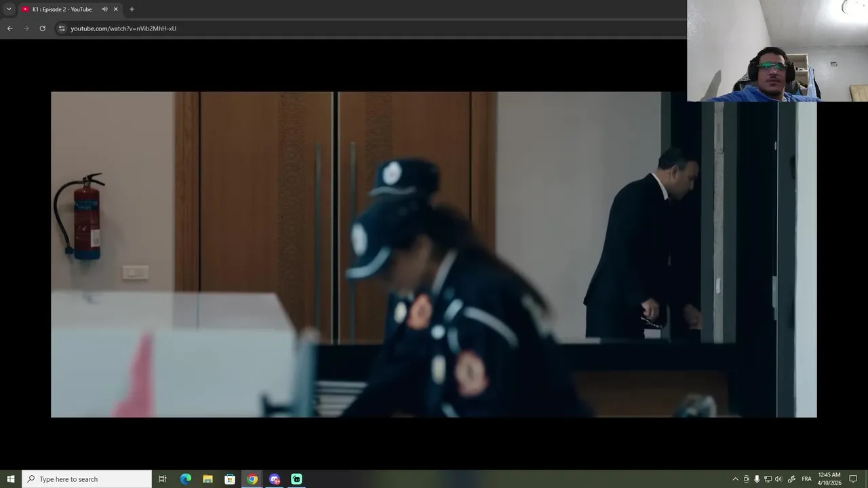Open the 12:45 AM clock calendar
868x488 pixels.
(829, 479)
